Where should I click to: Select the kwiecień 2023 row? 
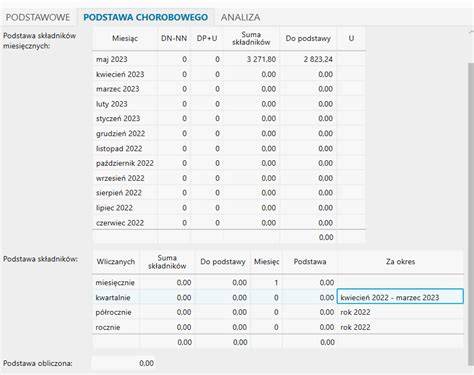click(229, 74)
